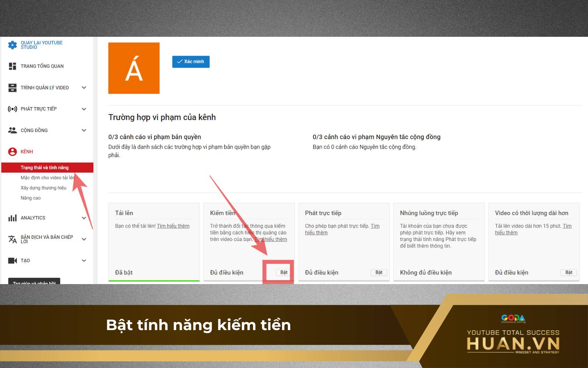Image resolution: width=588 pixels, height=368 pixels.
Task: Click the Phát trực tiếp broadcast icon
Action: 12,109
